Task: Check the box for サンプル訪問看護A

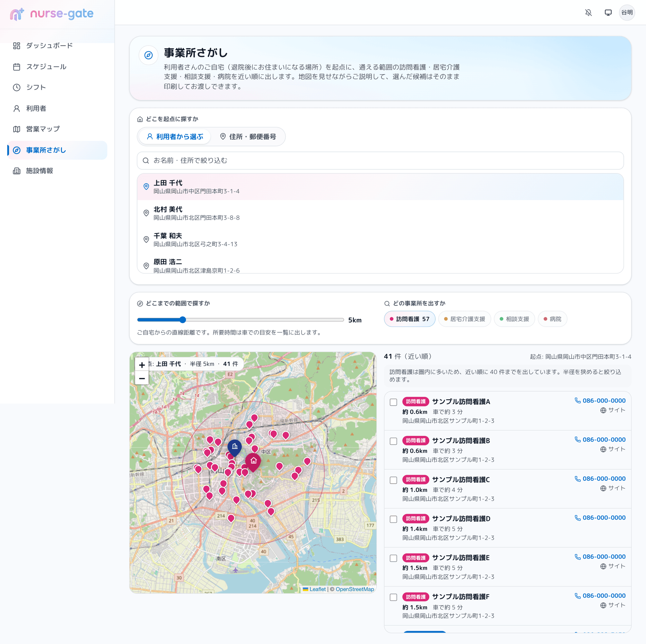Action: click(393, 402)
